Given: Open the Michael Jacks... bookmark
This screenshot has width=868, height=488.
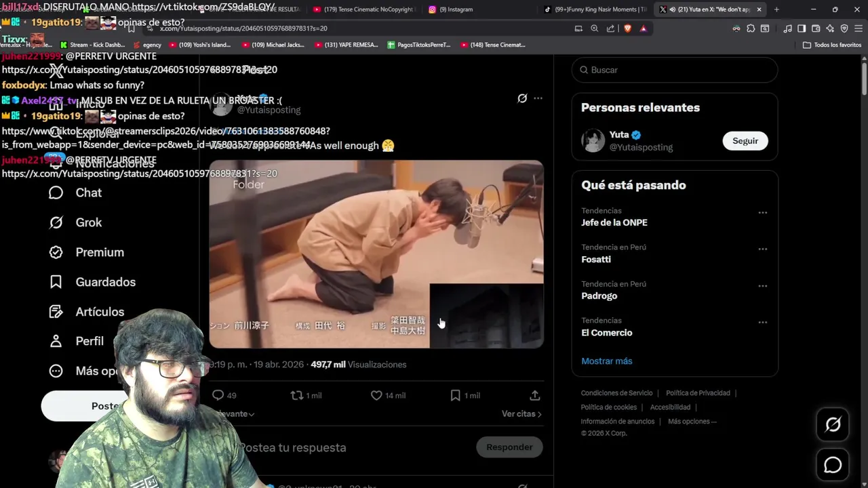Looking at the screenshot, I should coord(273,45).
